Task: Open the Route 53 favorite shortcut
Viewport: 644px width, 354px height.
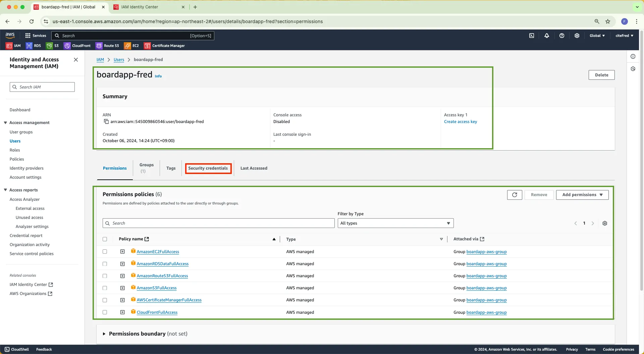Action: [x=107, y=46]
